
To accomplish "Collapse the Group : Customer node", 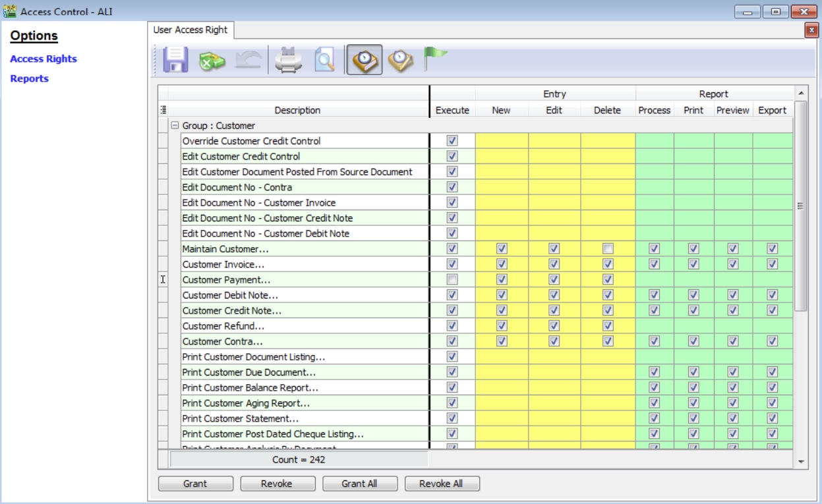I will (x=175, y=126).
